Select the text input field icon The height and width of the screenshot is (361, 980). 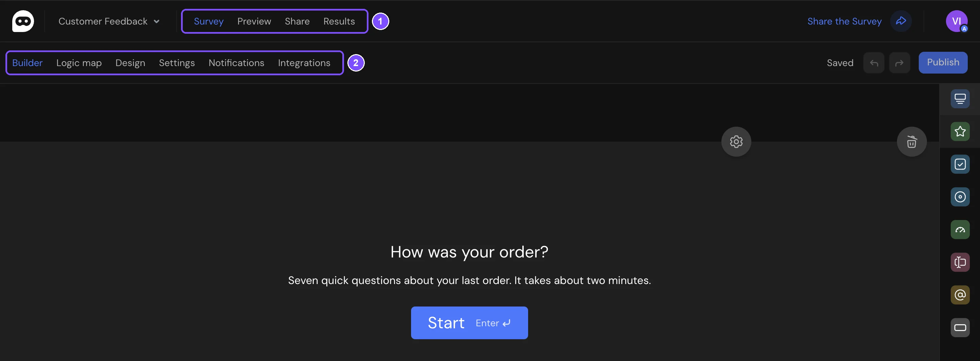pos(960,262)
